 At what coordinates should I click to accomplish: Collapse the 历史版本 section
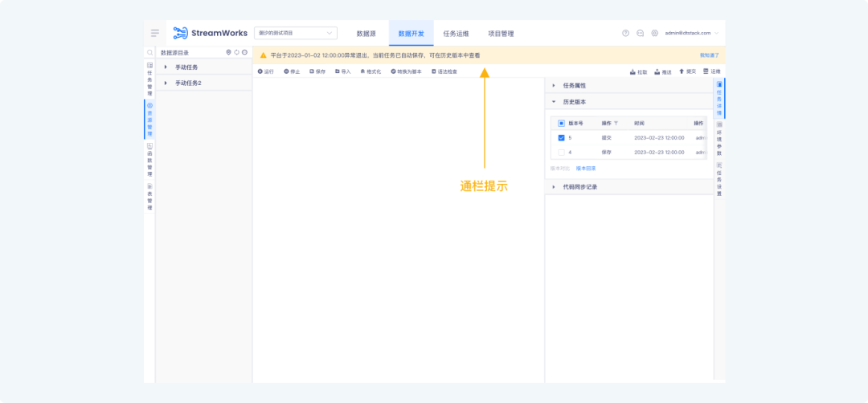tap(553, 102)
